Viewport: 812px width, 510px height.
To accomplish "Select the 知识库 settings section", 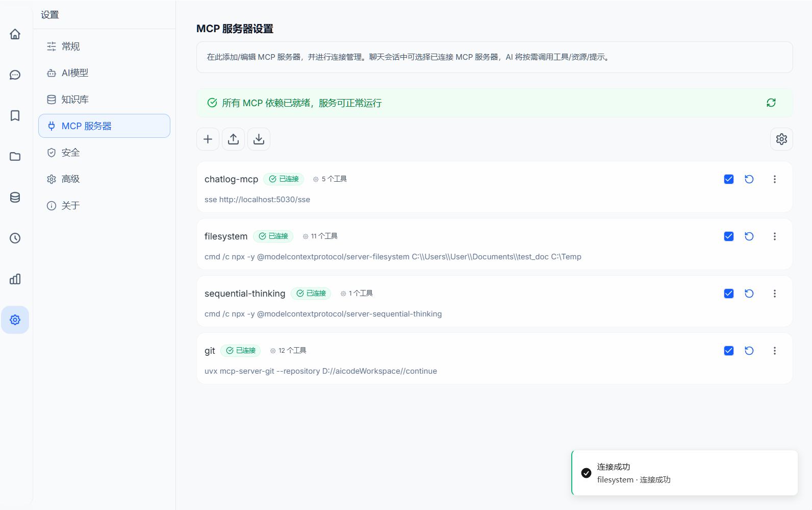I will click(x=74, y=100).
